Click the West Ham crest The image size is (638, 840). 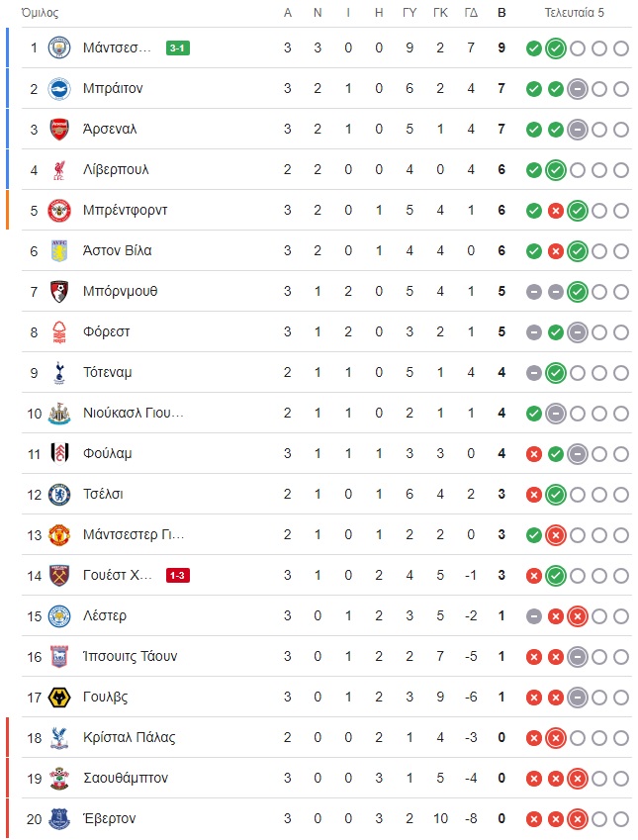click(59, 576)
